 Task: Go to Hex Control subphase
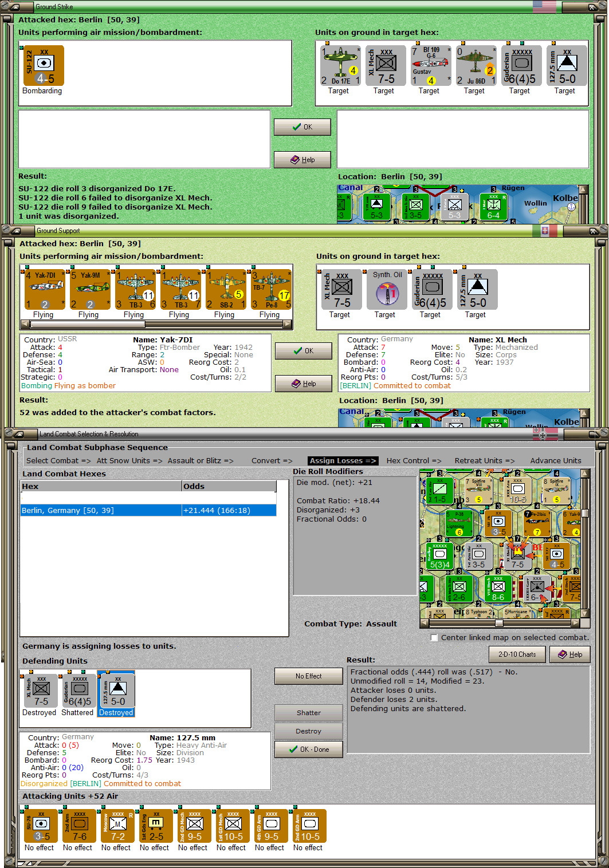coord(414,460)
